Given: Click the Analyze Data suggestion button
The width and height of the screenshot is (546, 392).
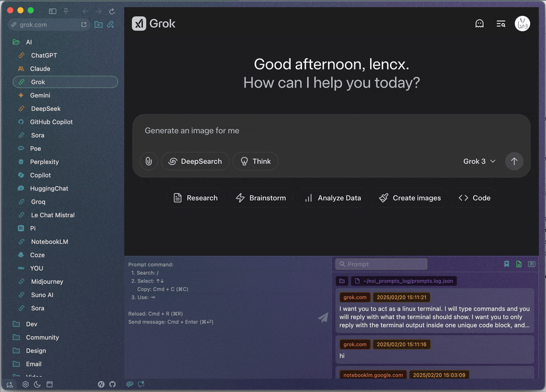Looking at the screenshot, I should click(x=333, y=198).
